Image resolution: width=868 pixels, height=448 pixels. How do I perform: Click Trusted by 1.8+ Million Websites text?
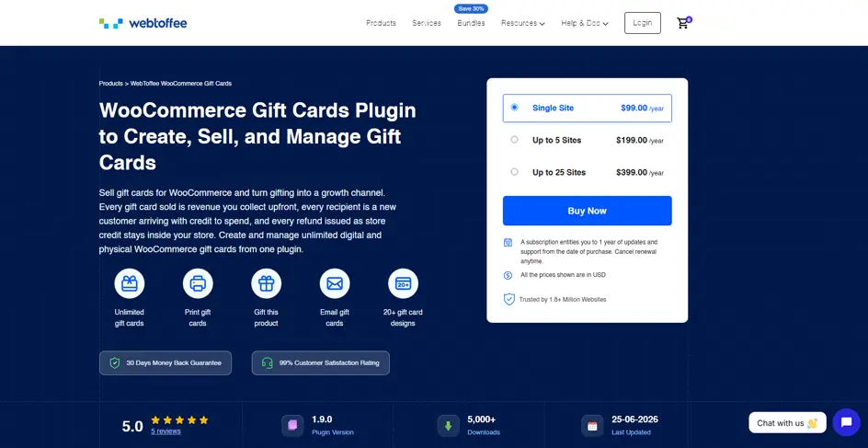tap(563, 300)
